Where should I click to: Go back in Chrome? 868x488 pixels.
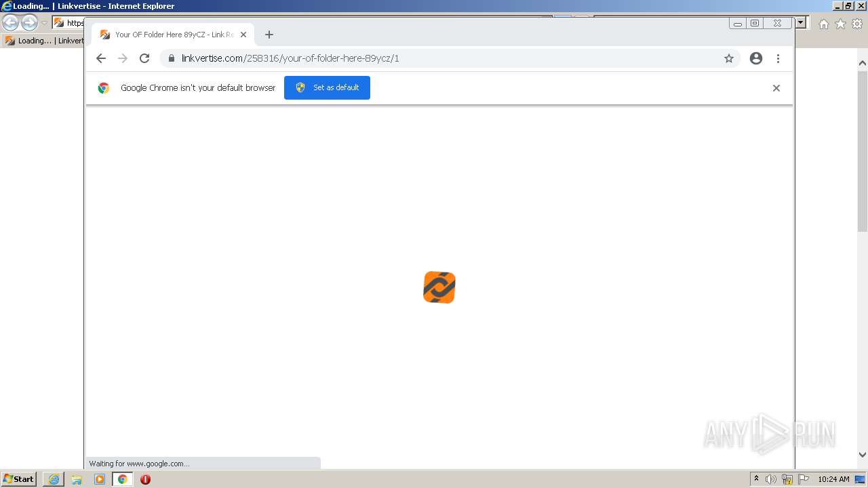(x=101, y=58)
